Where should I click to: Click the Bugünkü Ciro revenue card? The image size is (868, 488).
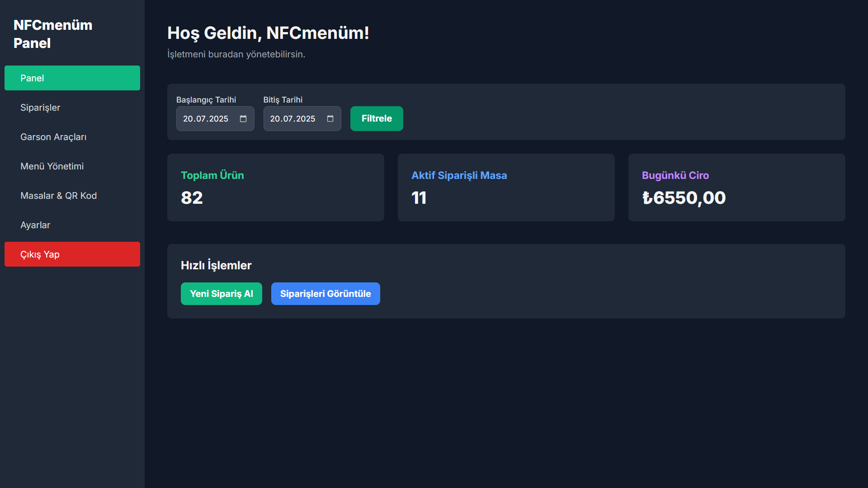pyautogui.click(x=737, y=188)
